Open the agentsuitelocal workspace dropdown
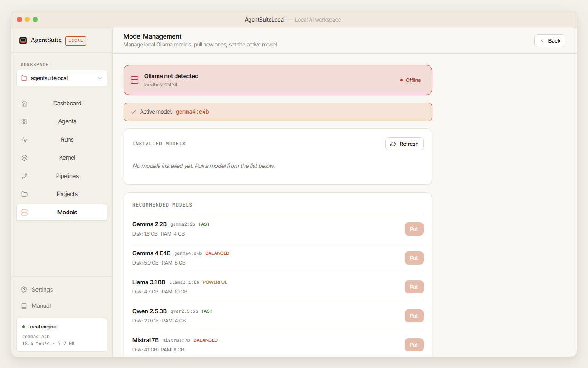Image resolution: width=588 pixels, height=368 pixels. pyautogui.click(x=62, y=78)
